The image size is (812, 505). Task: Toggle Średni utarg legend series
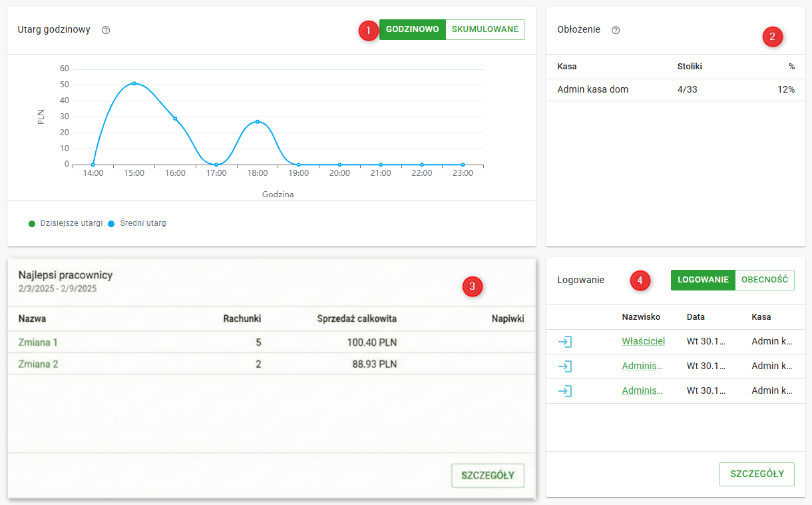pos(137,223)
